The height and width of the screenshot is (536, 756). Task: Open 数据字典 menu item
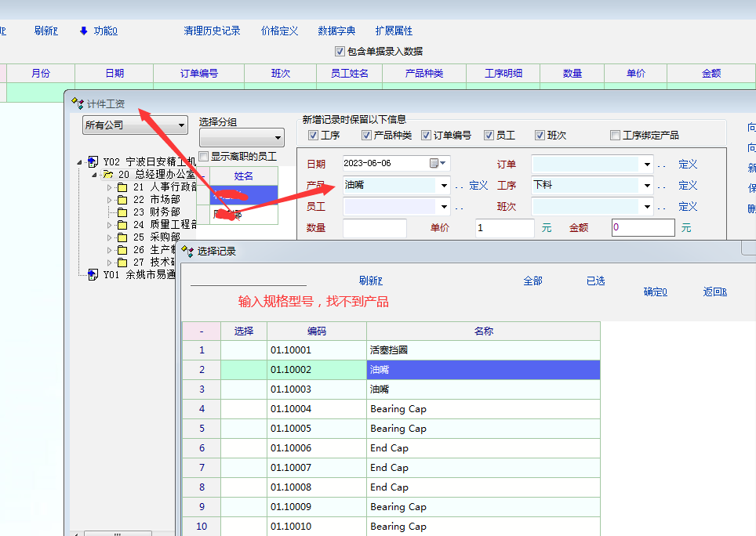336,31
